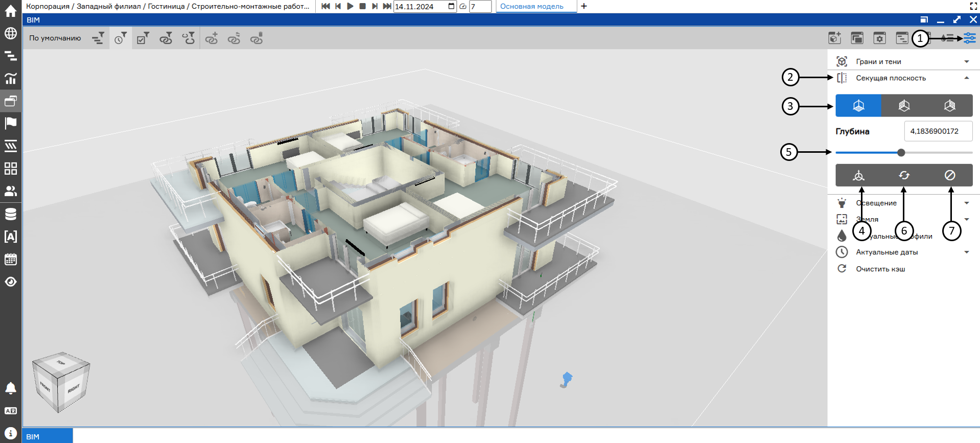Screen dimensions: 980x443
Task: Open the Gantt chart sidebar icon
Action: tap(11, 56)
